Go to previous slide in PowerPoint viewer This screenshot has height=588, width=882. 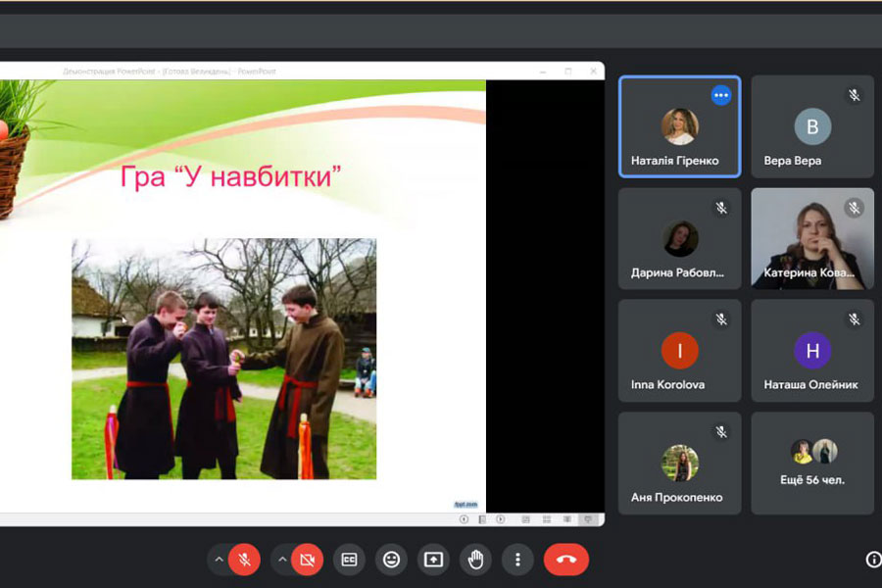pyautogui.click(x=465, y=518)
